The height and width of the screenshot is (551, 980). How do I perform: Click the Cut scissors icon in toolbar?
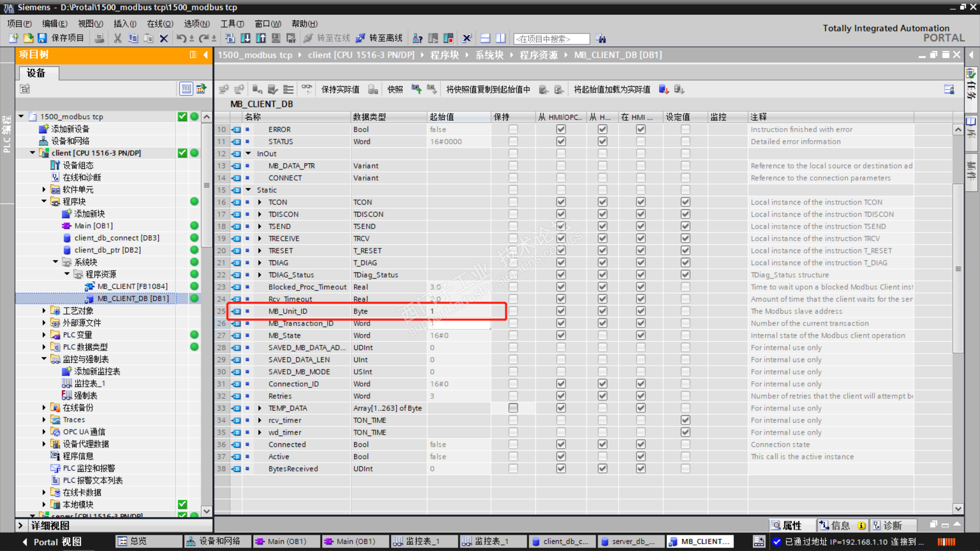tap(117, 38)
